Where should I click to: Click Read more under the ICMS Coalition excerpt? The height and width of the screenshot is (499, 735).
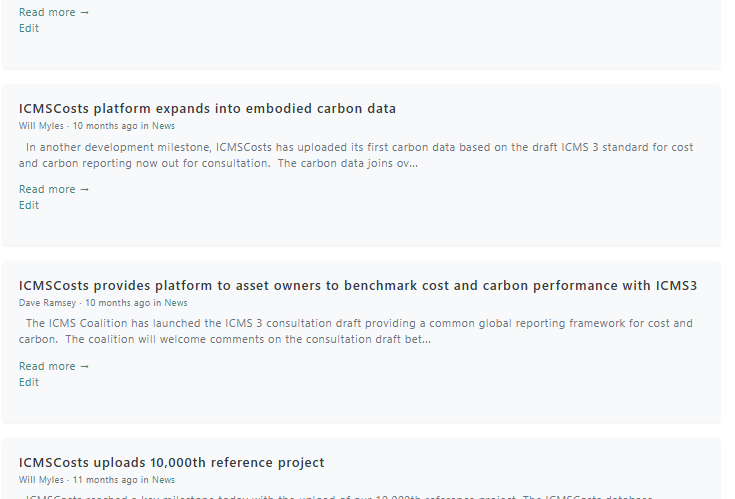[53, 366]
